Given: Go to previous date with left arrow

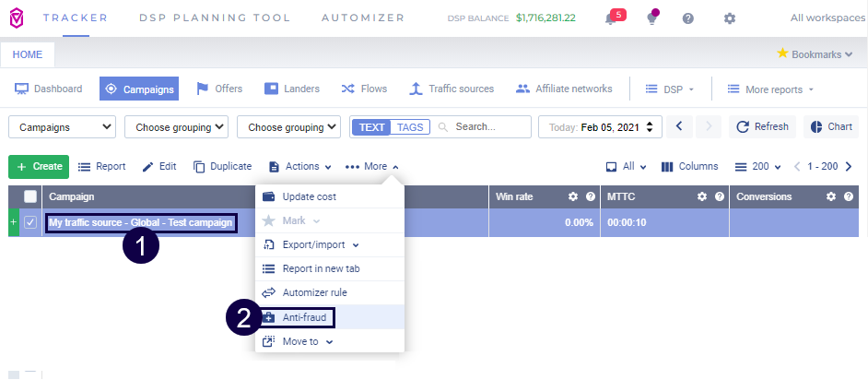Looking at the screenshot, I should point(679,126).
